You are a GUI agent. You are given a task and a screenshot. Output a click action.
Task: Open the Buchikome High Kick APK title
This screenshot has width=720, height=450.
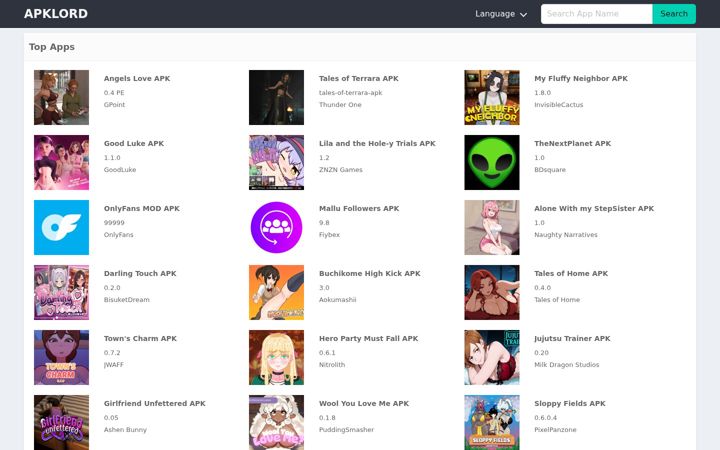(x=370, y=273)
